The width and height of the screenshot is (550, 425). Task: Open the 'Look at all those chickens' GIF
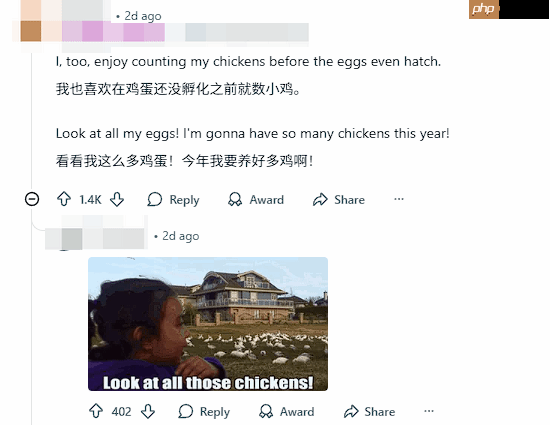coord(208,324)
